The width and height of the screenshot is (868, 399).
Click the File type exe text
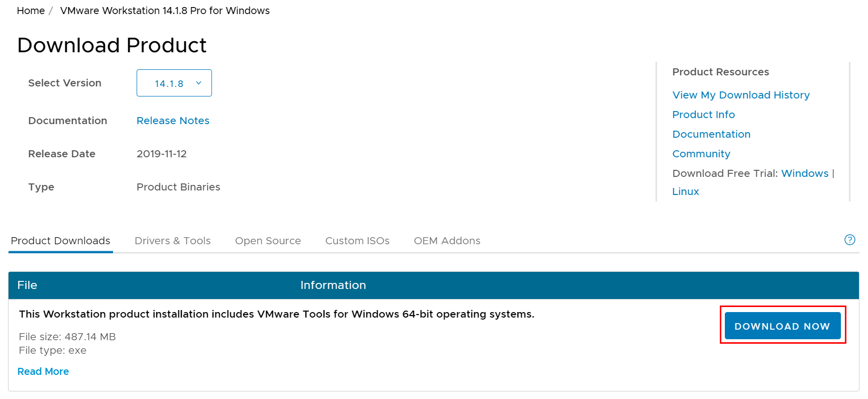coord(53,350)
